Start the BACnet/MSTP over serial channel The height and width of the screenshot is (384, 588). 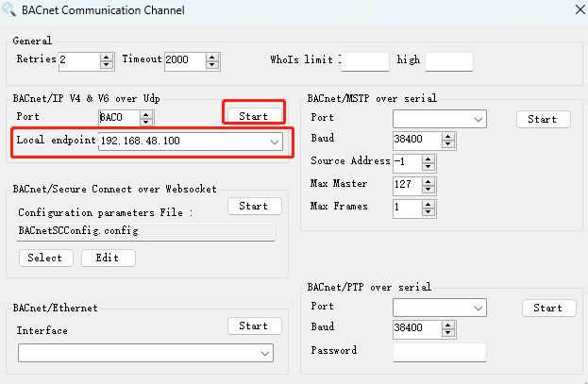(x=544, y=119)
